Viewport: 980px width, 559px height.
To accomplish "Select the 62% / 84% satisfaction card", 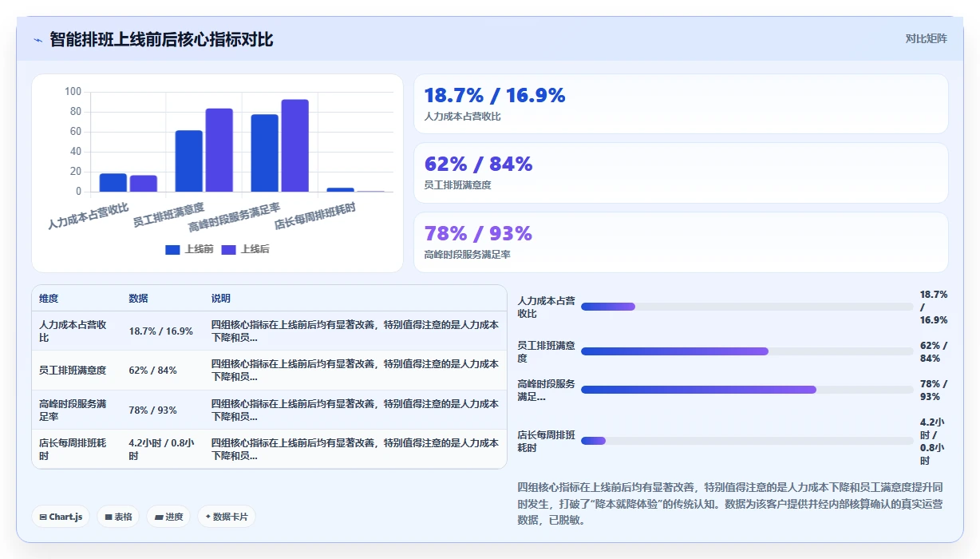I will [681, 172].
